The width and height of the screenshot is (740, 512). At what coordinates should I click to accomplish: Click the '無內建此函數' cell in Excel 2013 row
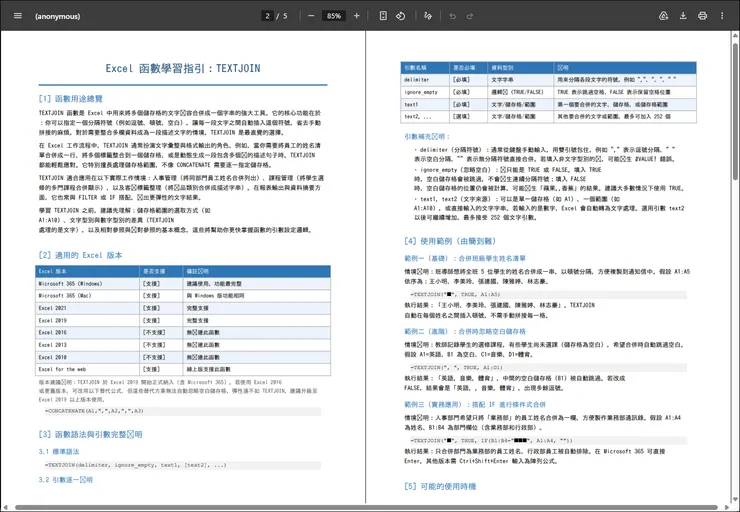(257, 345)
